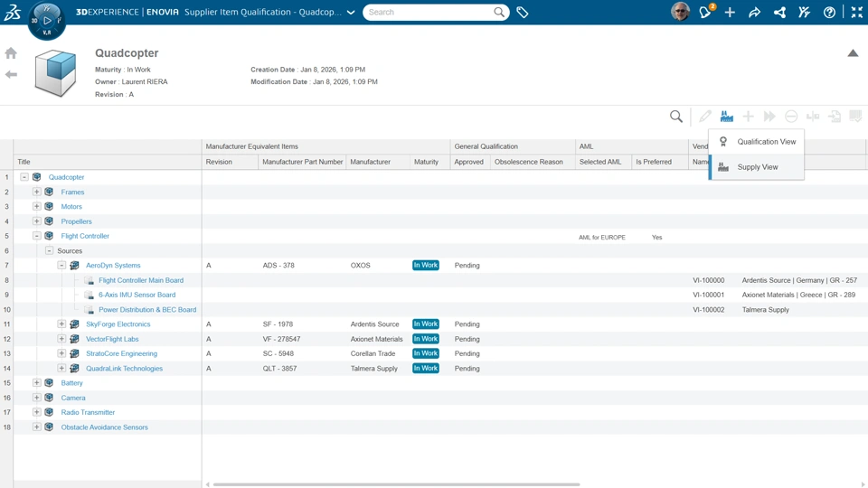Click Manufacturer Part Number column header
Viewport: 868px width, 488px height.
302,162
